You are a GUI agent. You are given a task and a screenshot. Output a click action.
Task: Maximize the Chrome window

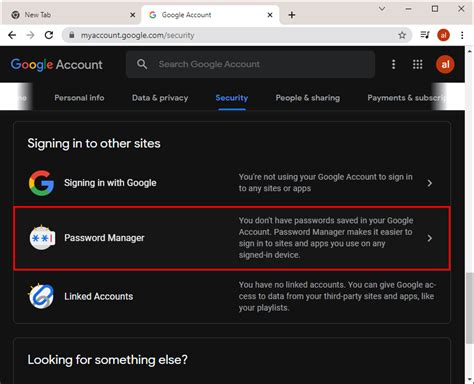point(435,9)
